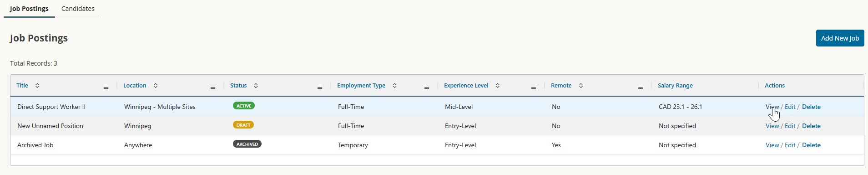
Task: Switch to the Candidates tab
Action: point(78,9)
